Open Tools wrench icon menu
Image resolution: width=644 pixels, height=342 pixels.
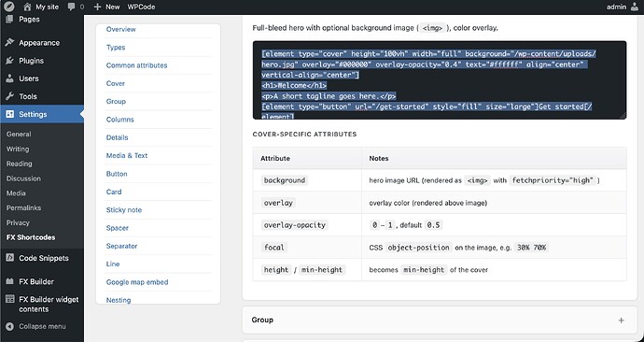10,96
